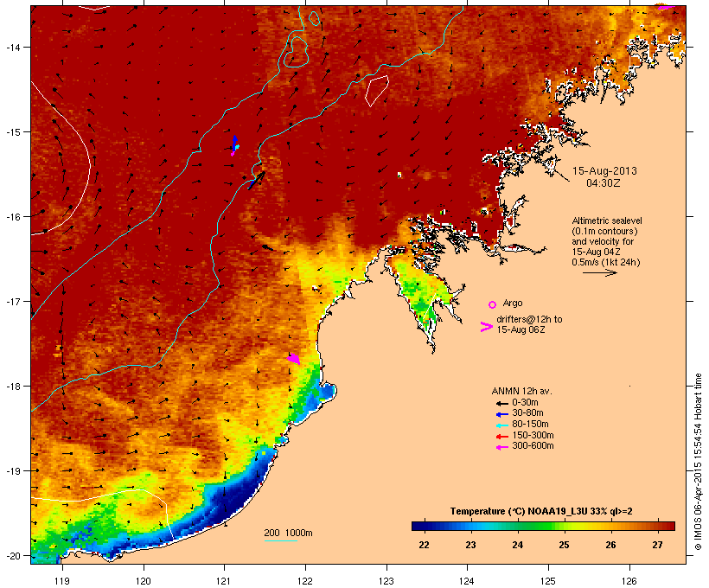The width and height of the screenshot is (709, 588).
Task: Click the longitude axis label 126
Action: pyautogui.click(x=629, y=581)
